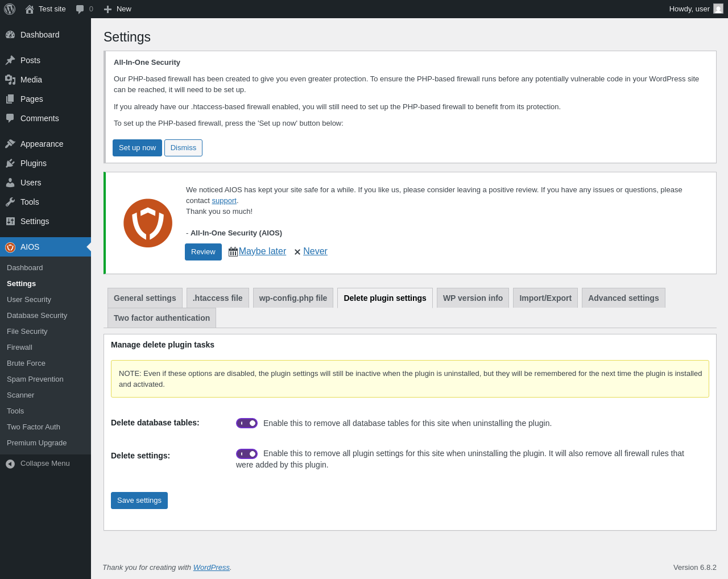Image resolution: width=728 pixels, height=579 pixels.
Task: Select the Delete plugin settings tab
Action: [x=385, y=298]
